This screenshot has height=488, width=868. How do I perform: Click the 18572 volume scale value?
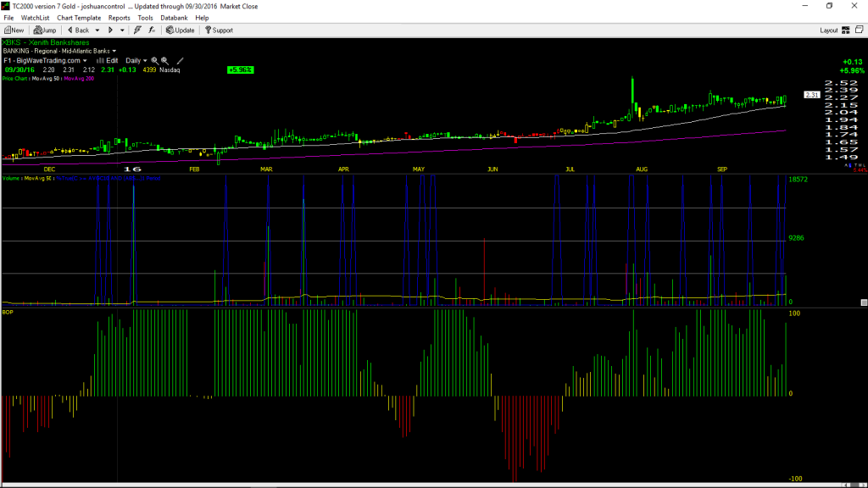pyautogui.click(x=798, y=180)
